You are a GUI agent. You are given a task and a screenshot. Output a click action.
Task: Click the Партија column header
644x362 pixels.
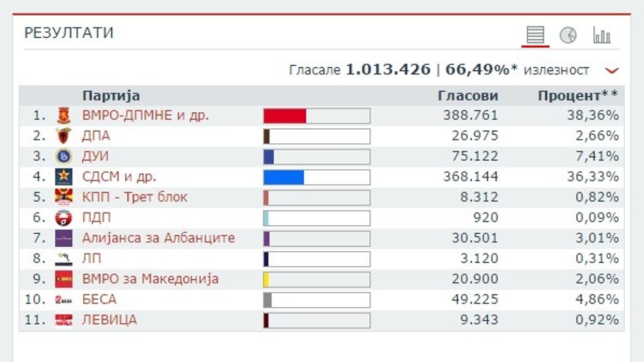click(111, 96)
